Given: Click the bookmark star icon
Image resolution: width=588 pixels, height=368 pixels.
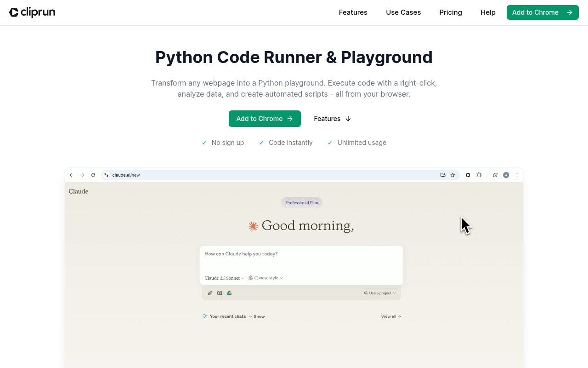Looking at the screenshot, I should (452, 175).
